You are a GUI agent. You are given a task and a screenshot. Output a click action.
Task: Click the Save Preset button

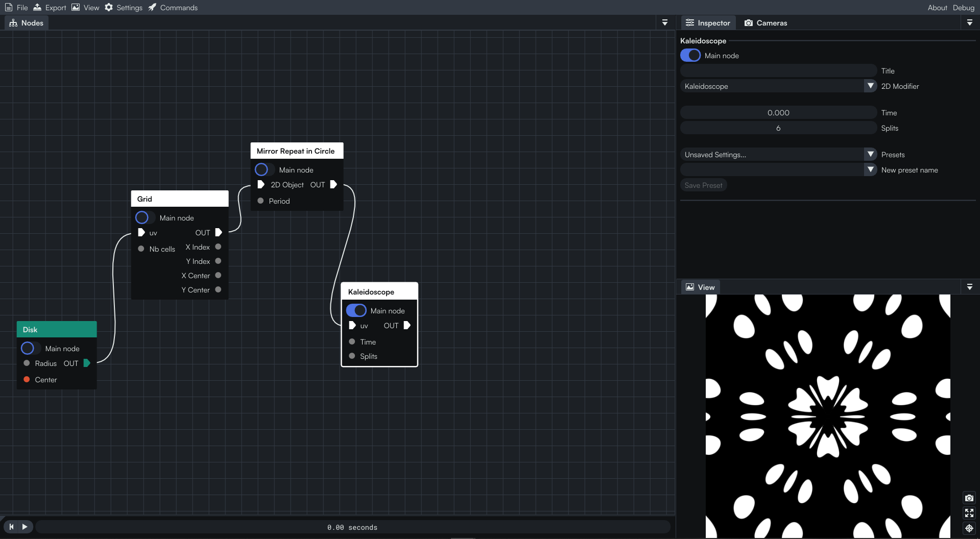703,185
